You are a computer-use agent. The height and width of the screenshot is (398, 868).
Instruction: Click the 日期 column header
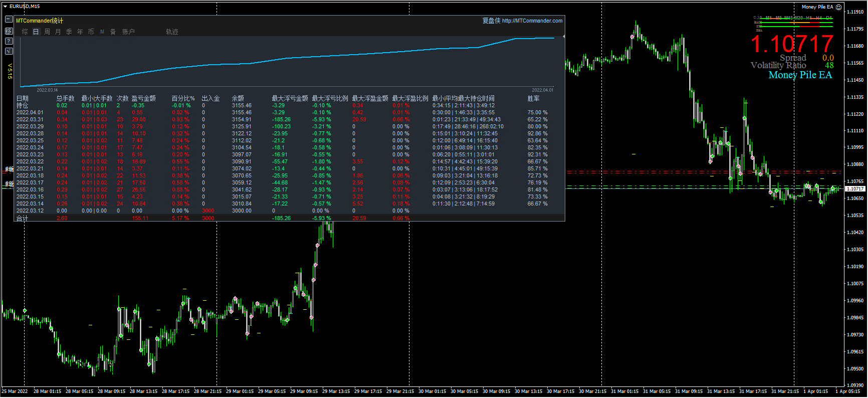[x=23, y=98]
